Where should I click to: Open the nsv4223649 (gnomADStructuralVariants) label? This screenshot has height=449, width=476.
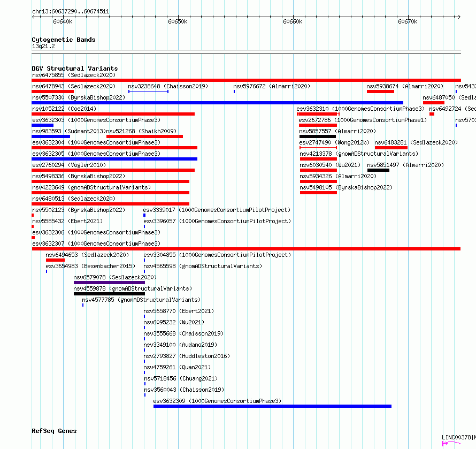tap(91, 187)
